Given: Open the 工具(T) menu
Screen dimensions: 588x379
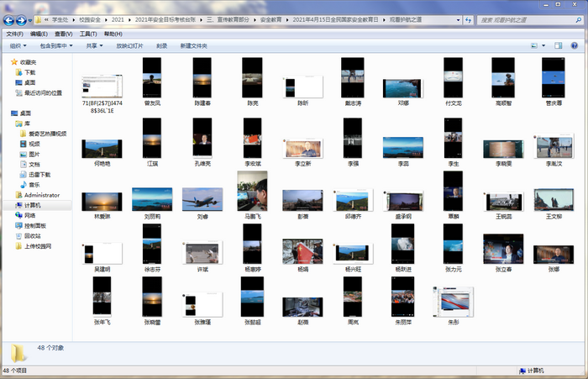Looking at the screenshot, I should pyautogui.click(x=88, y=34).
